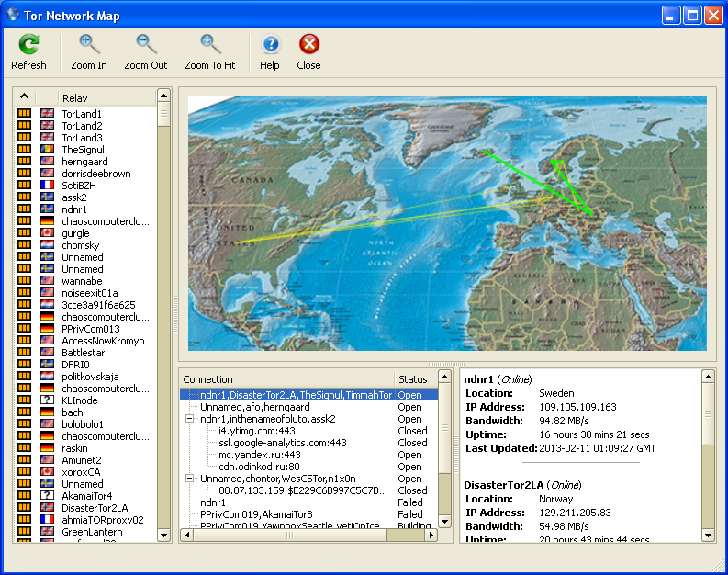Click the Swedish flag beside ndnr1
Image resolution: width=728 pixels, height=575 pixels.
tap(47, 209)
